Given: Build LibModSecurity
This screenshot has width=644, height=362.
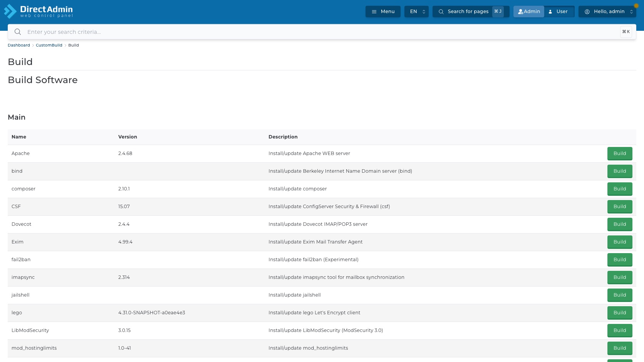Looking at the screenshot, I should coord(620,330).
